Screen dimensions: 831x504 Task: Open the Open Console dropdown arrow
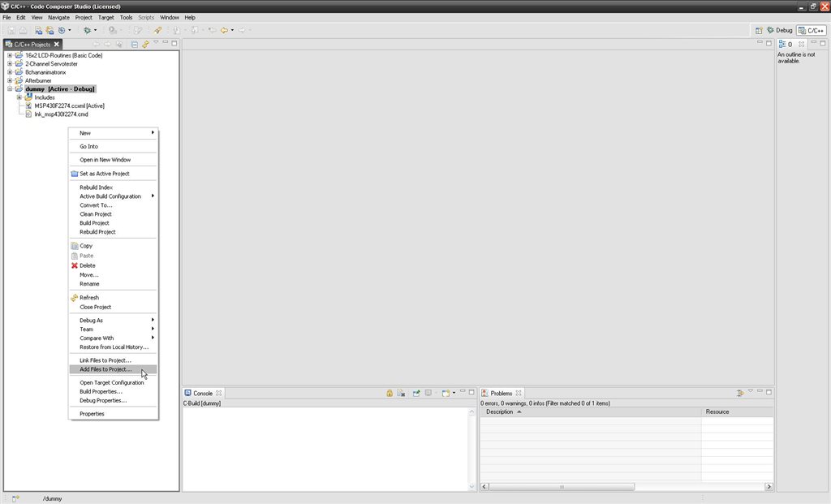click(454, 393)
